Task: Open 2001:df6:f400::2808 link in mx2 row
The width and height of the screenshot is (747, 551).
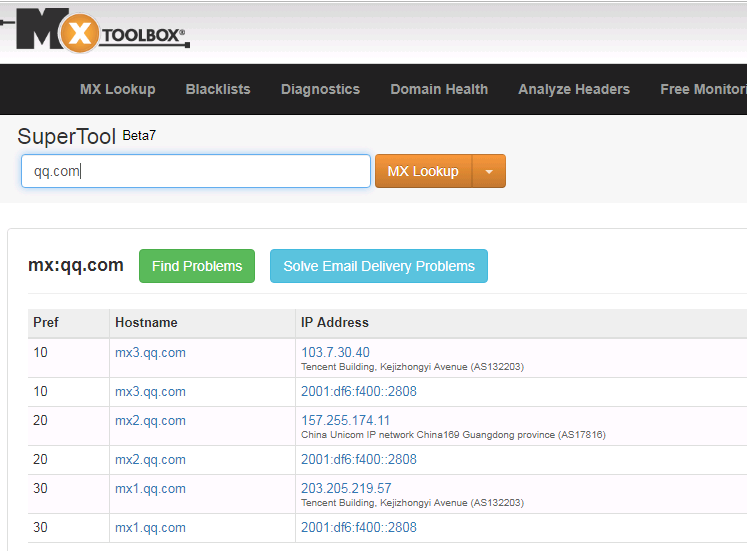Action: tap(359, 460)
